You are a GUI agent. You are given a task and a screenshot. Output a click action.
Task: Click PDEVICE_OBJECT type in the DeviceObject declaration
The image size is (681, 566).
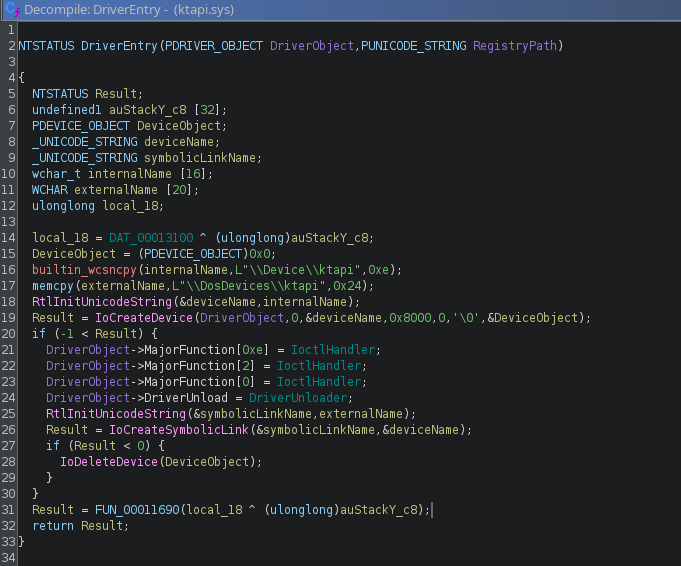pos(81,126)
